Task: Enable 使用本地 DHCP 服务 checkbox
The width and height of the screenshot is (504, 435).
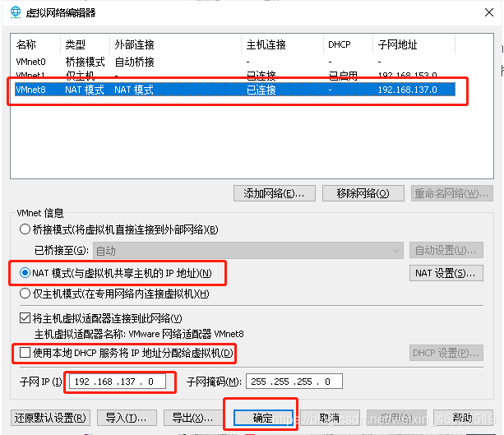Action: click(25, 353)
